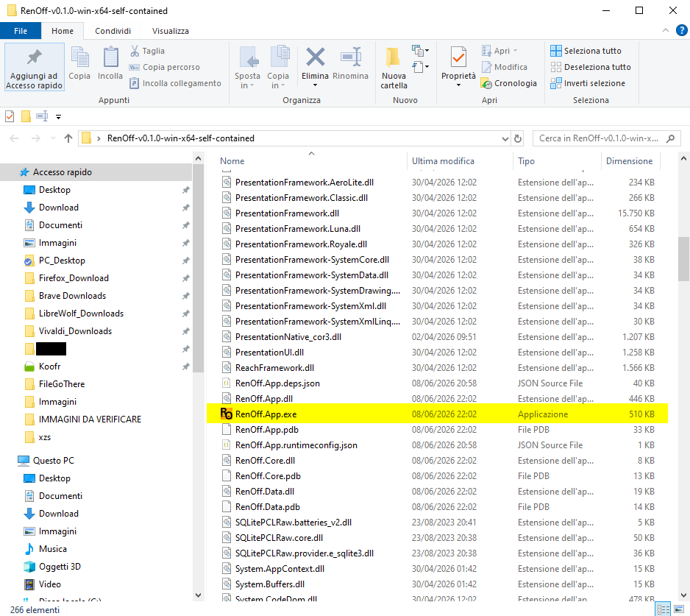
Task: Open the Nuovo elemento dropdown icon
Action: pyautogui.click(x=420, y=51)
